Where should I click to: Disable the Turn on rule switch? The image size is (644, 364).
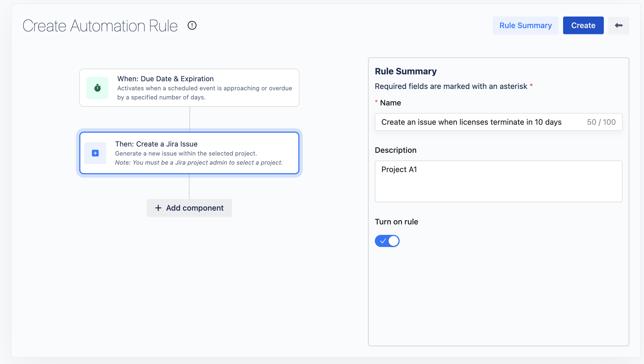click(387, 241)
